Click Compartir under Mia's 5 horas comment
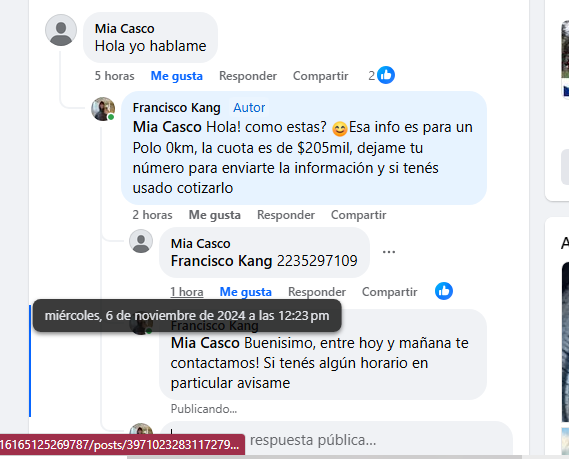This screenshot has width=569, height=459. pos(320,76)
